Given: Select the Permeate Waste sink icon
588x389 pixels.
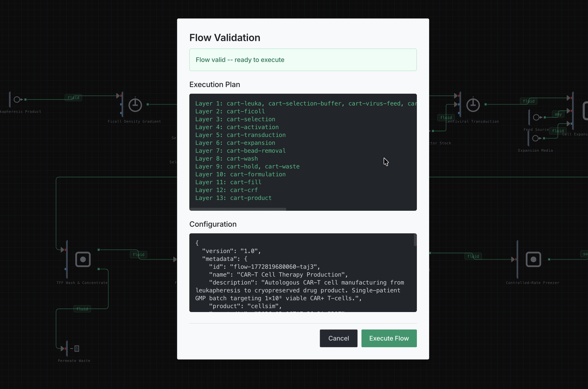Looking at the screenshot, I should [x=75, y=349].
